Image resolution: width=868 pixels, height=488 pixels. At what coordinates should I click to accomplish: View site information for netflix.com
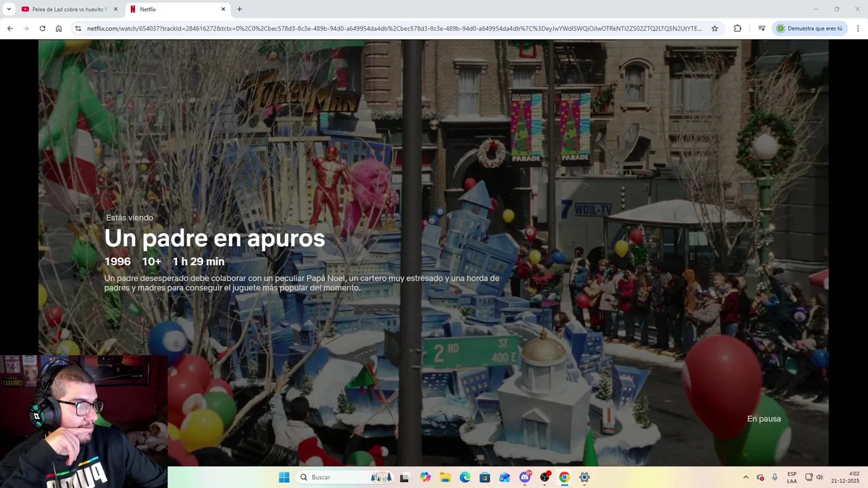coord(78,28)
